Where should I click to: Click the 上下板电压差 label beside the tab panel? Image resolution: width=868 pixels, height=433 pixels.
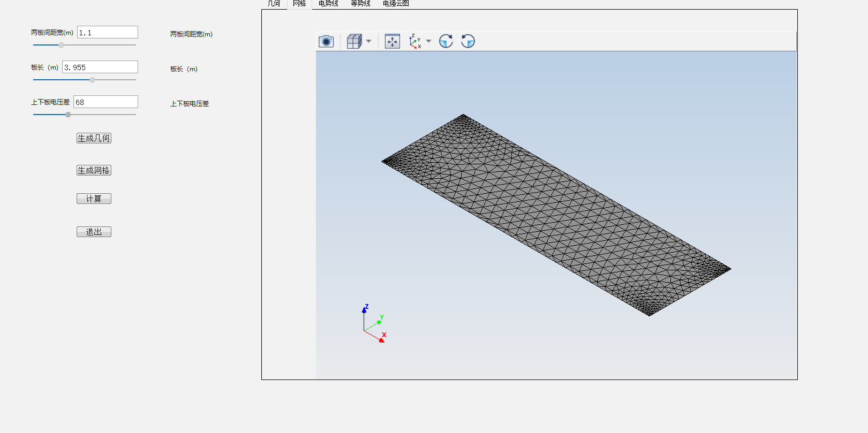pos(190,104)
